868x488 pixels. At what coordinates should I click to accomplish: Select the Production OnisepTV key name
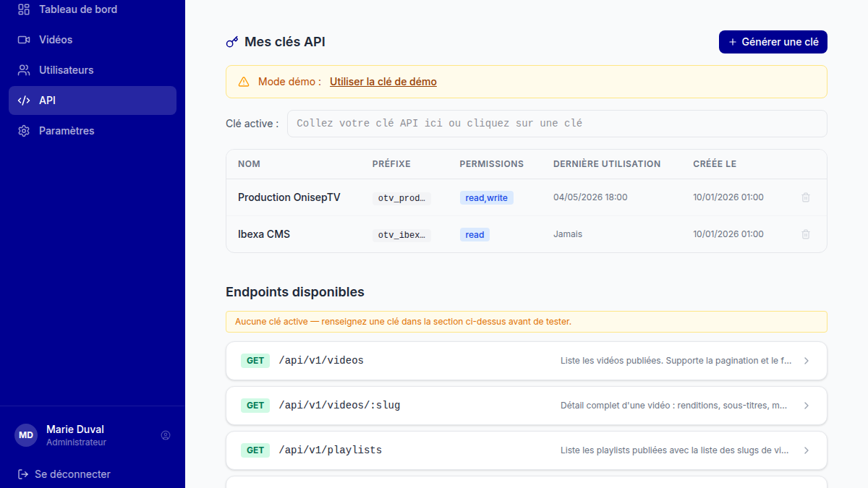click(289, 197)
